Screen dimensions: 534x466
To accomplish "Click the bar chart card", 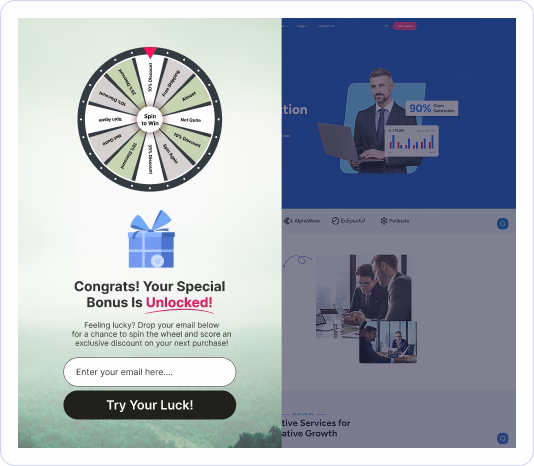I will 411,141.
